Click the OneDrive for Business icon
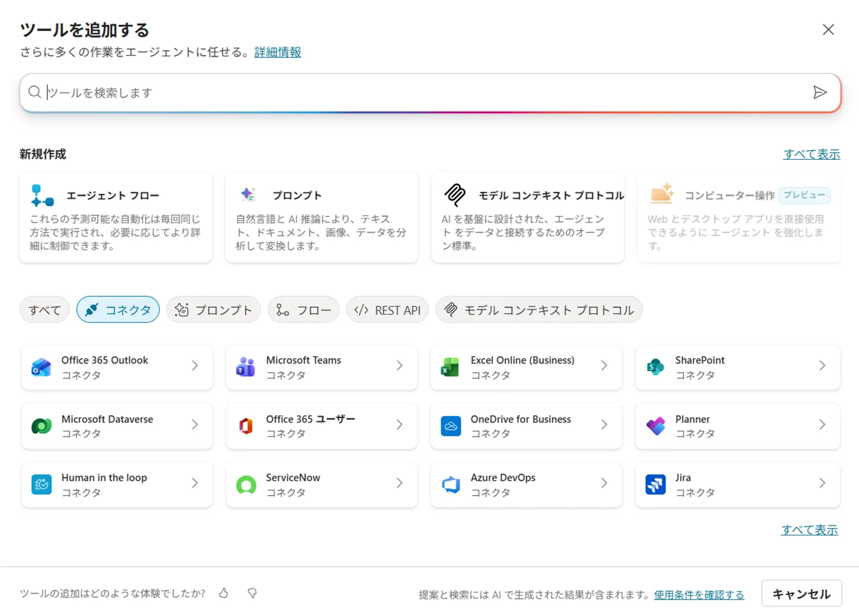 click(450, 425)
